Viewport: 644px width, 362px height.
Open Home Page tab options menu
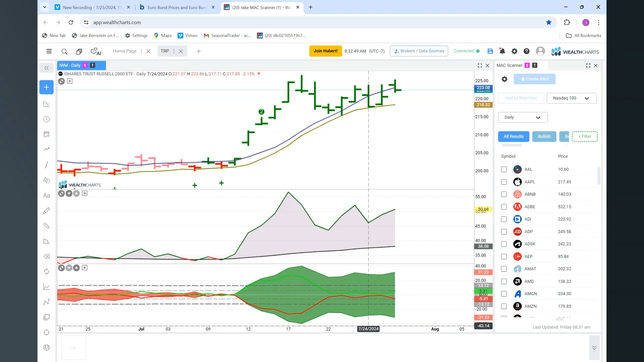click(141, 51)
